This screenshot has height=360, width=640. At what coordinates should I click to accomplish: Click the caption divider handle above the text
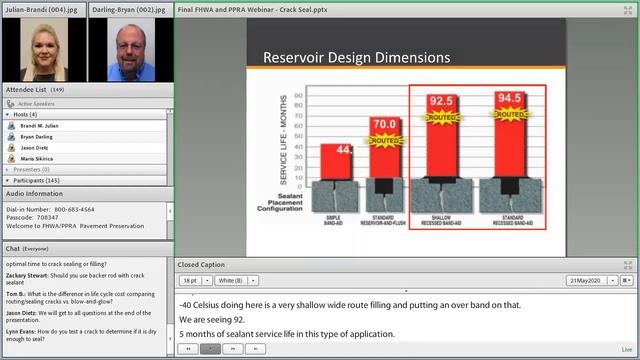(406, 291)
